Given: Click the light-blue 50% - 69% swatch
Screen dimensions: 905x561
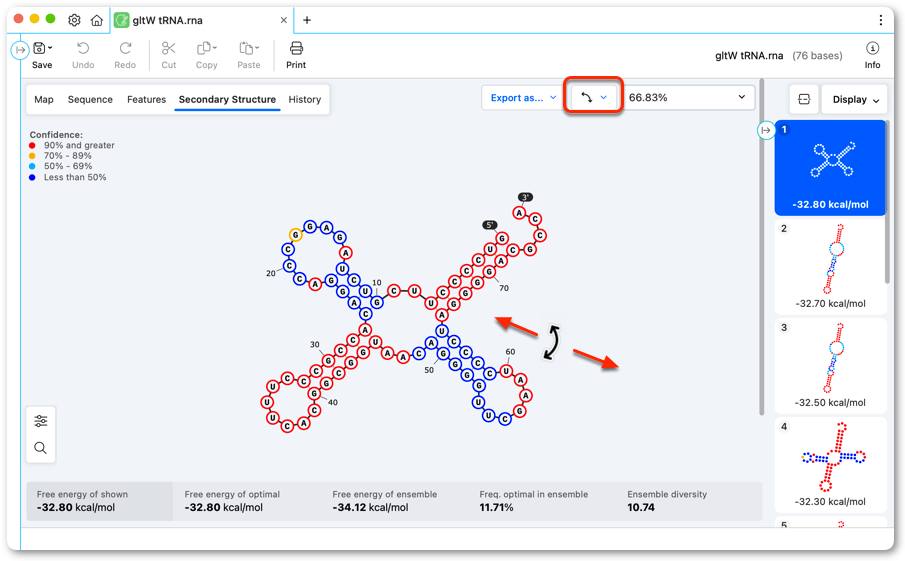Looking at the screenshot, I should [x=32, y=166].
